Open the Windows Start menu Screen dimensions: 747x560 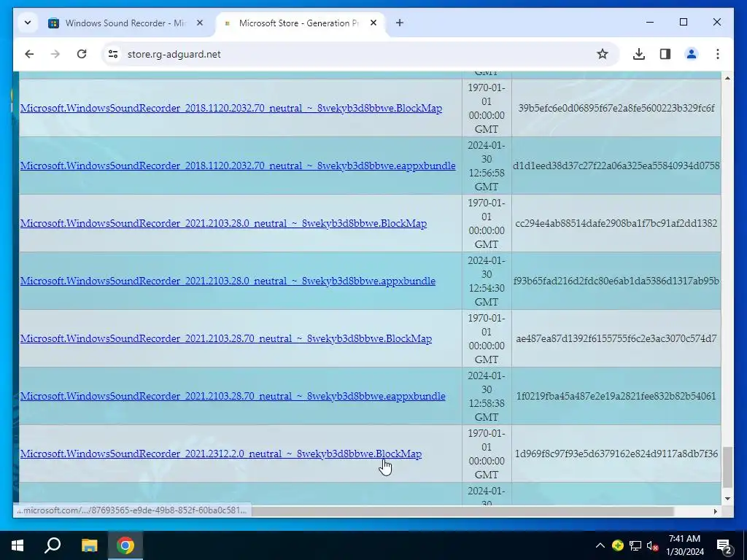coord(18,545)
